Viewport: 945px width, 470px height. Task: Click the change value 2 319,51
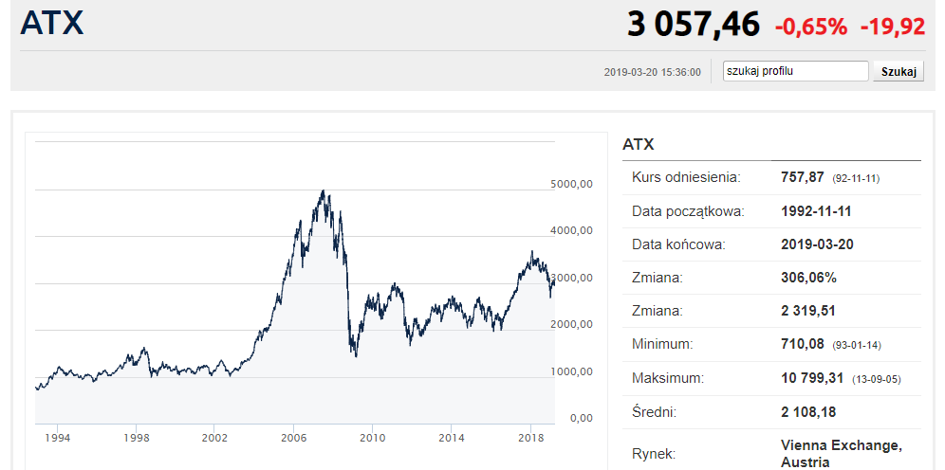point(808,312)
